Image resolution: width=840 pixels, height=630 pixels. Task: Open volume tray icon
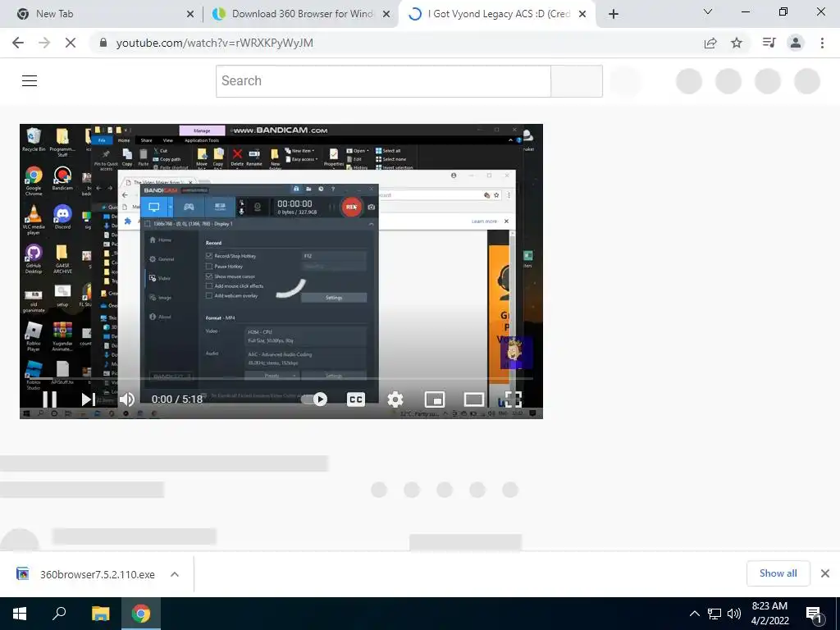pos(734,614)
